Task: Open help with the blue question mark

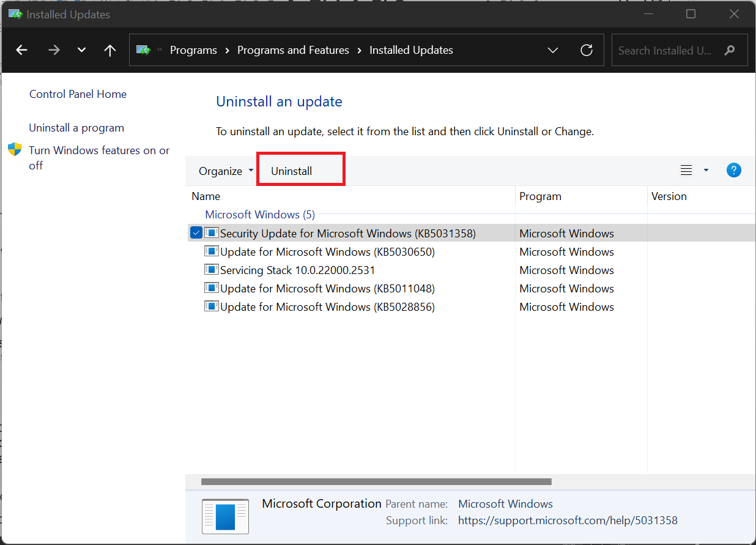Action: tap(734, 171)
